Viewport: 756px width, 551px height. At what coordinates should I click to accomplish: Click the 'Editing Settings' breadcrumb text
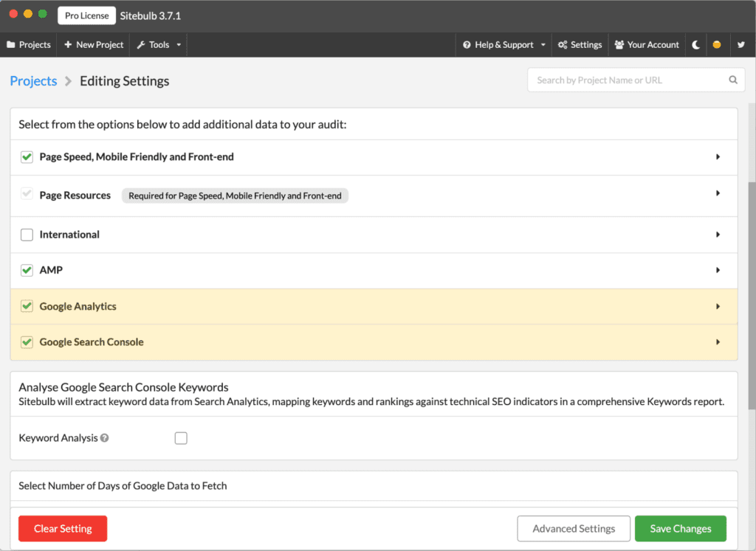click(124, 81)
